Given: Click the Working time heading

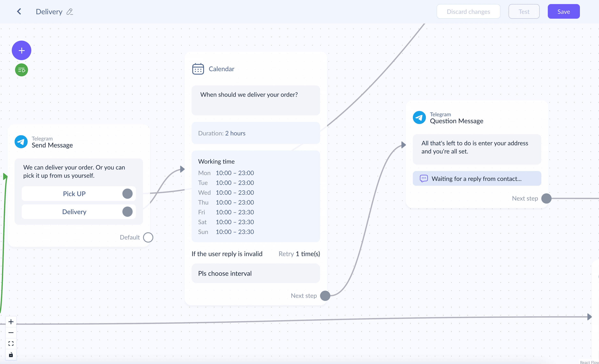Looking at the screenshot, I should (216, 161).
